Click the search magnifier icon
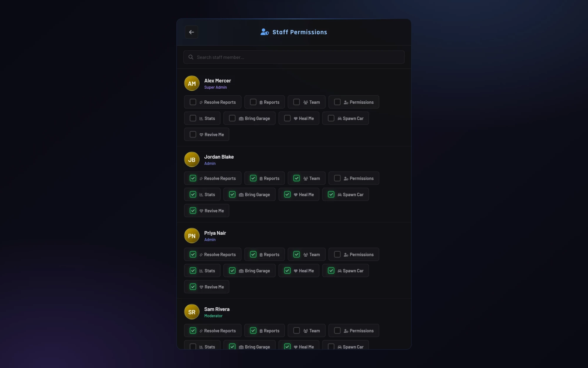Image resolution: width=588 pixels, height=368 pixels. tap(191, 57)
